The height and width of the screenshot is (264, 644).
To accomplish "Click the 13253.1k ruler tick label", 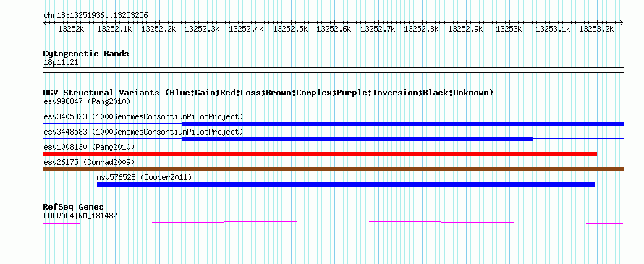I will [553, 30].
